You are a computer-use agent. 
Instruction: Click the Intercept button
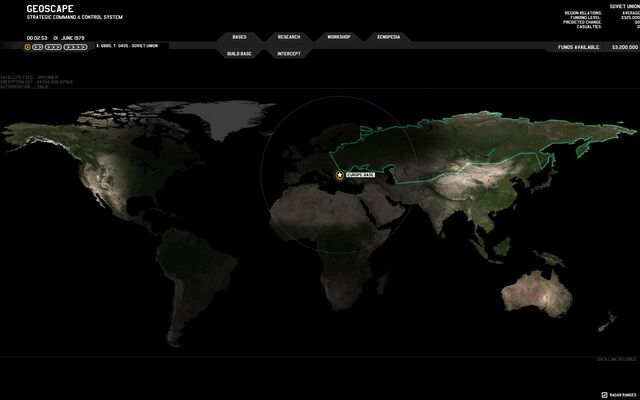coord(289,54)
